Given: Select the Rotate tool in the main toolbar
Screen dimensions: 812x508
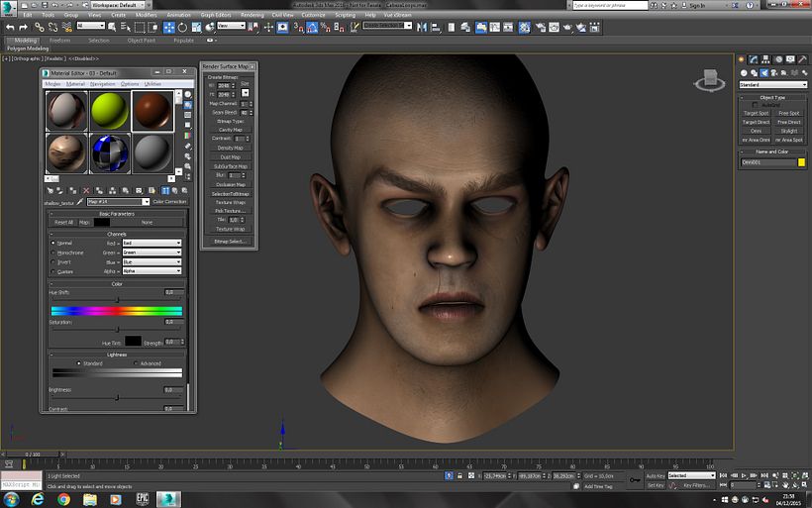Looking at the screenshot, I should point(182,27).
